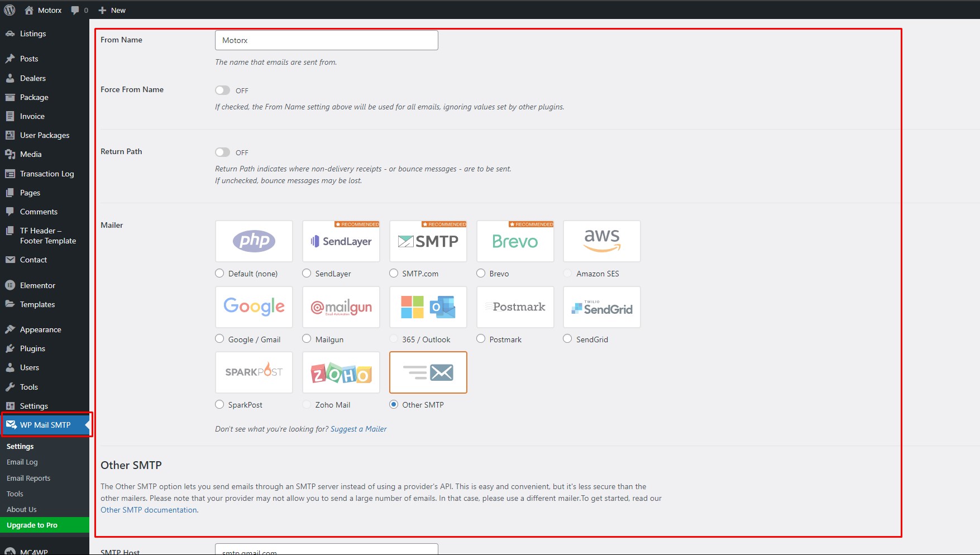The image size is (980, 555).
Task: Choose the Other SMTP radio button
Action: pyautogui.click(x=394, y=404)
